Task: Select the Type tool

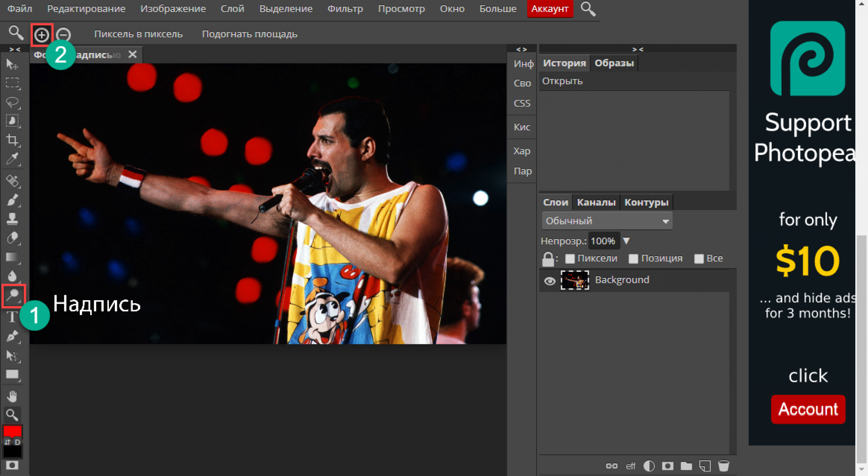Action: 12,317
